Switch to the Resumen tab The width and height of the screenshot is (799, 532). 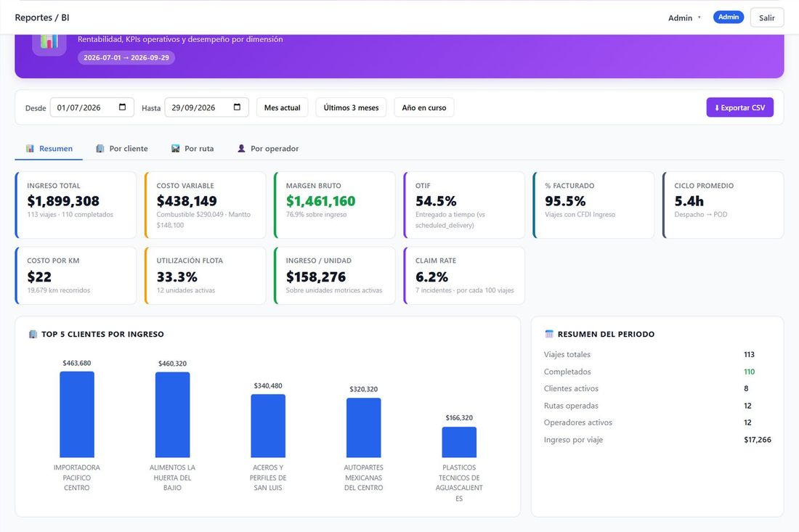[x=49, y=149]
